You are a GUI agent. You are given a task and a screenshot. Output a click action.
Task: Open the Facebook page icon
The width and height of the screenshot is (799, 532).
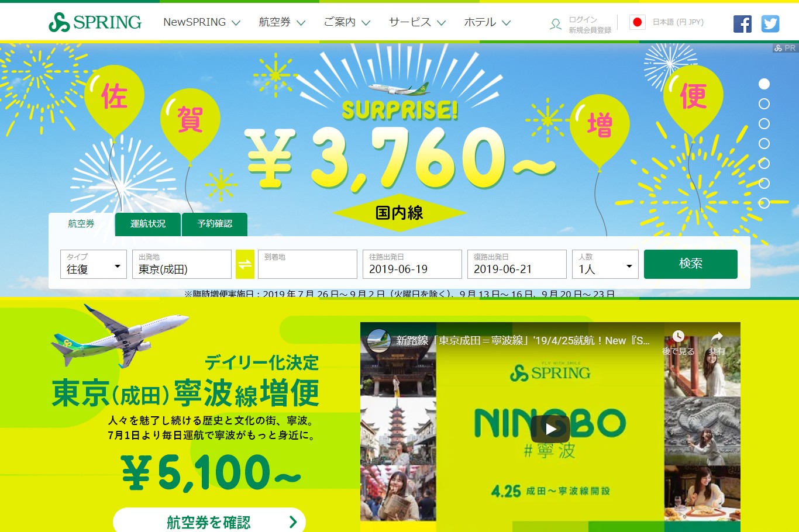coord(742,24)
